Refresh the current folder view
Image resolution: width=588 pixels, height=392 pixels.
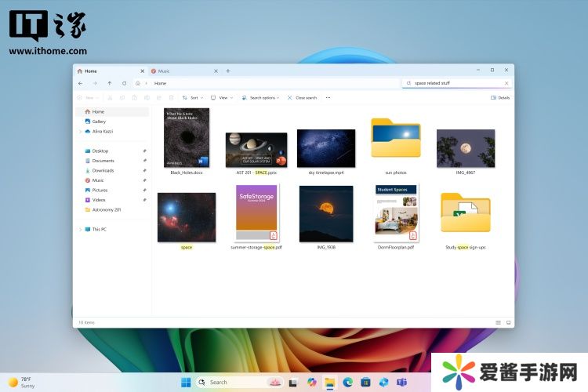[124, 83]
